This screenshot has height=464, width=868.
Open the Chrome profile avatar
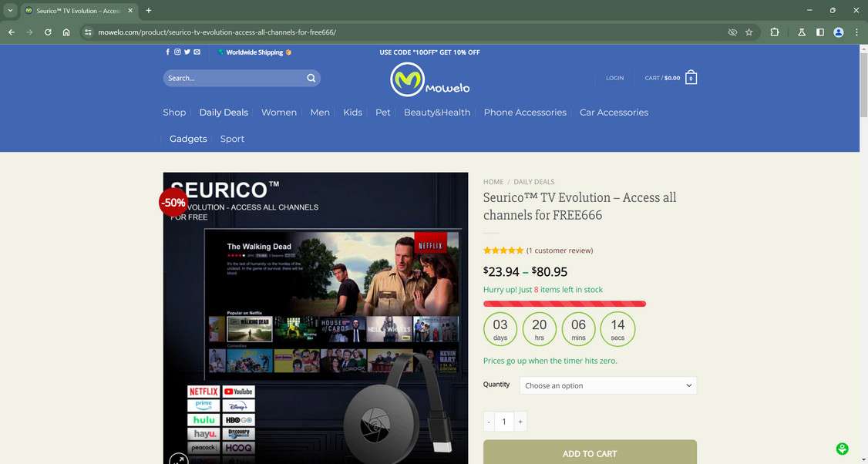[839, 32]
